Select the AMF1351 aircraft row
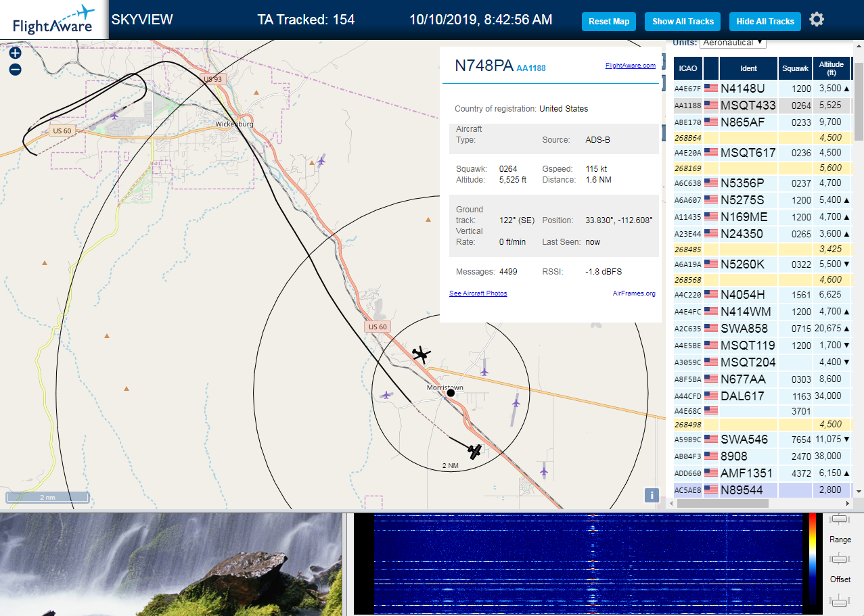Image resolution: width=864 pixels, height=616 pixels. click(x=763, y=473)
